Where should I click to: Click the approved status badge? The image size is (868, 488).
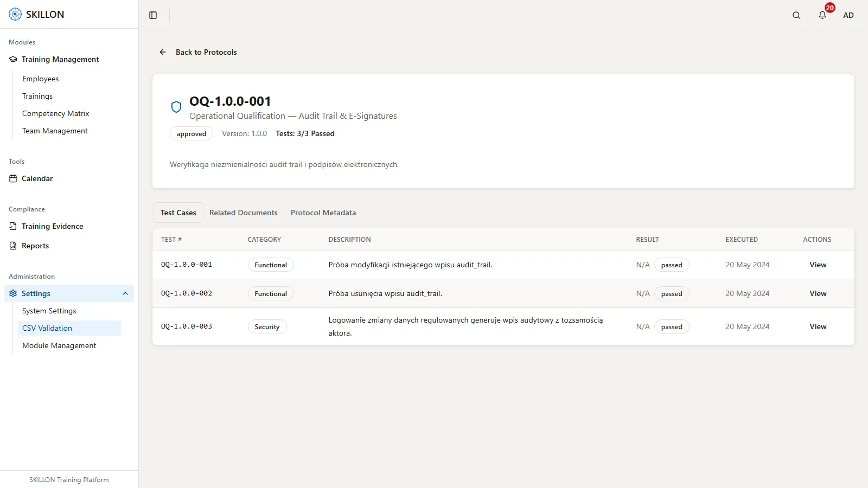192,133
